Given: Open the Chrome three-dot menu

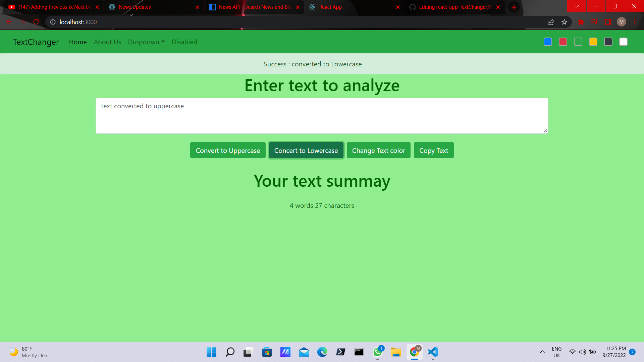Looking at the screenshot, I should click(x=635, y=22).
